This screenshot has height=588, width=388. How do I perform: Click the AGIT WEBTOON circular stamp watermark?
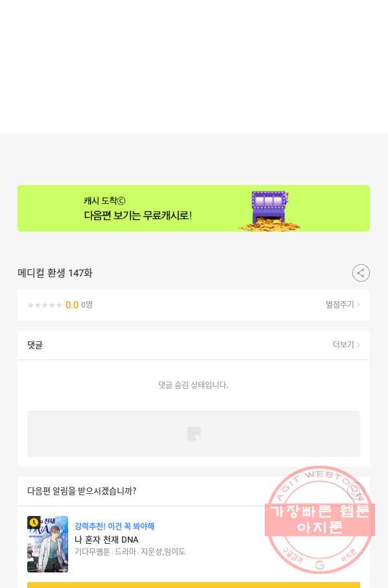click(320, 520)
